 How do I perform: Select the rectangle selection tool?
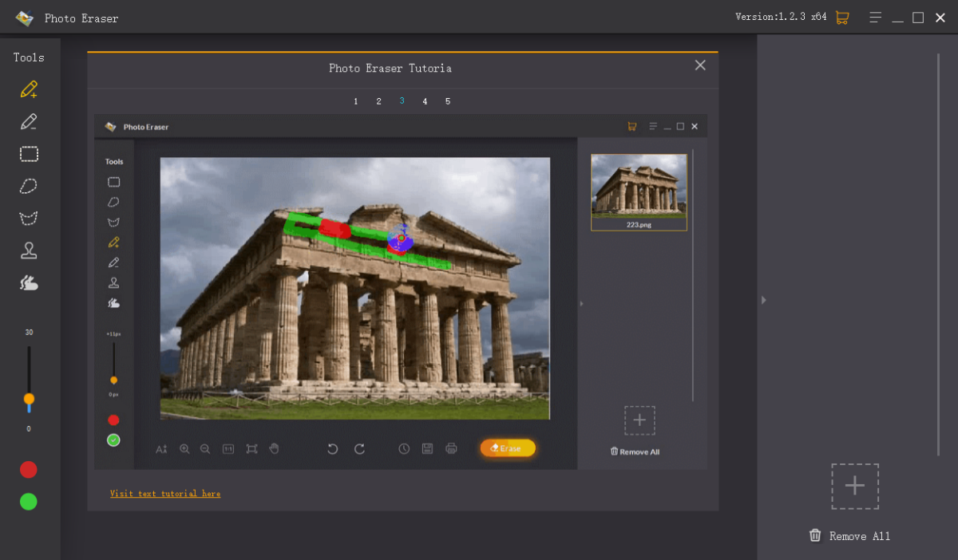pyautogui.click(x=29, y=154)
